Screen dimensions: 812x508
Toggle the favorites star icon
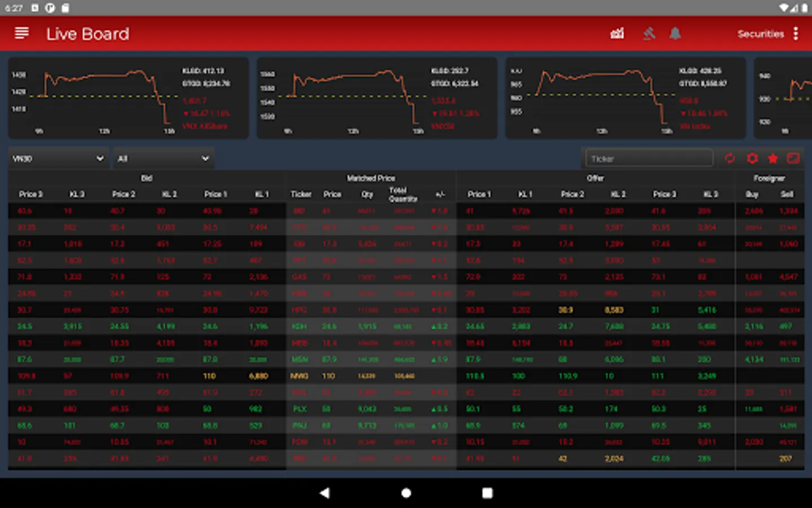point(773,159)
